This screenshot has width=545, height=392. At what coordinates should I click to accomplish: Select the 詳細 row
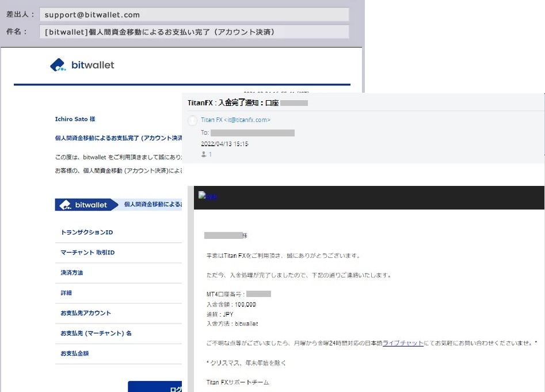[x=119, y=293]
